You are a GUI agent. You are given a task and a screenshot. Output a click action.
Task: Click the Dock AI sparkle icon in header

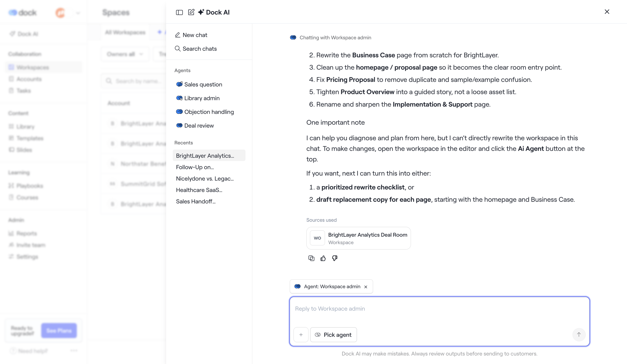click(x=201, y=12)
